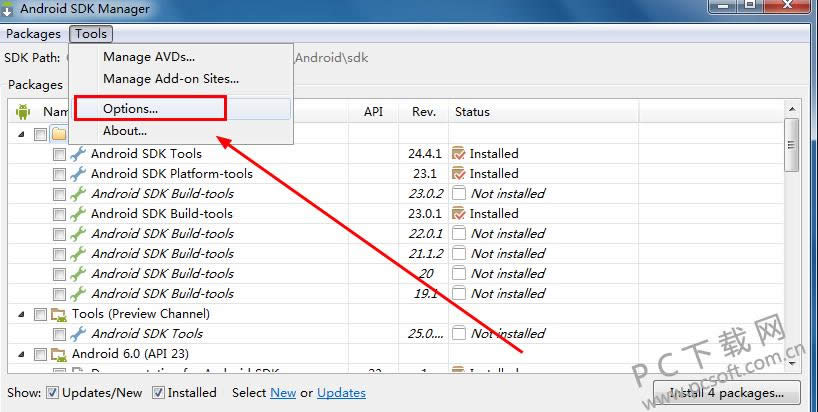Click the wrench icon beside Android SDK Tools
Image resolution: width=818 pixels, height=412 pixels.
pyautogui.click(x=78, y=154)
